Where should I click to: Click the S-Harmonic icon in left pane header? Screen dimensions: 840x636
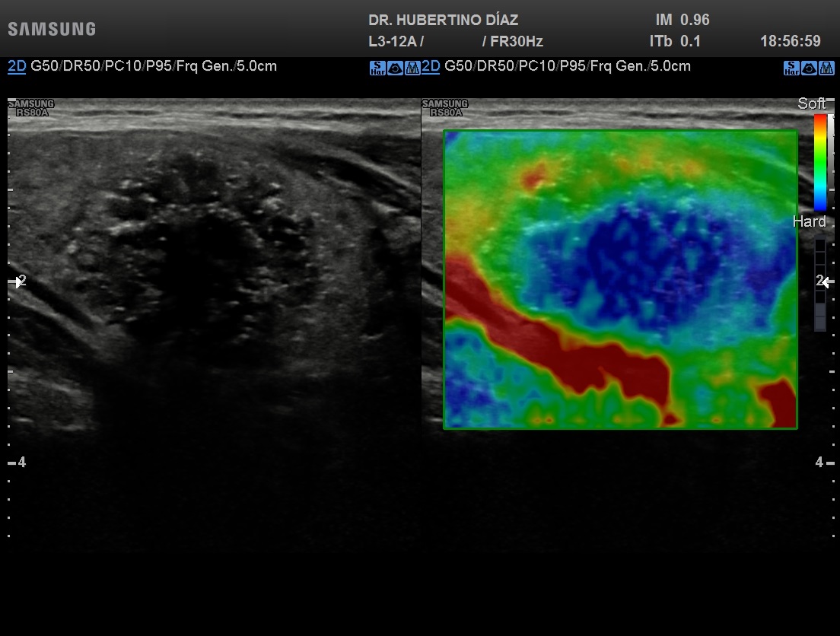click(x=377, y=68)
